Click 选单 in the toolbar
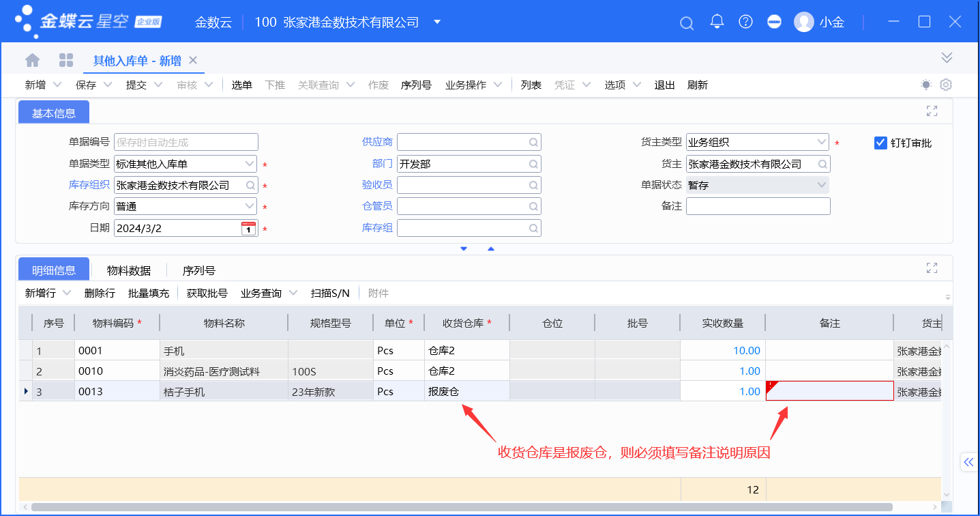 point(242,85)
